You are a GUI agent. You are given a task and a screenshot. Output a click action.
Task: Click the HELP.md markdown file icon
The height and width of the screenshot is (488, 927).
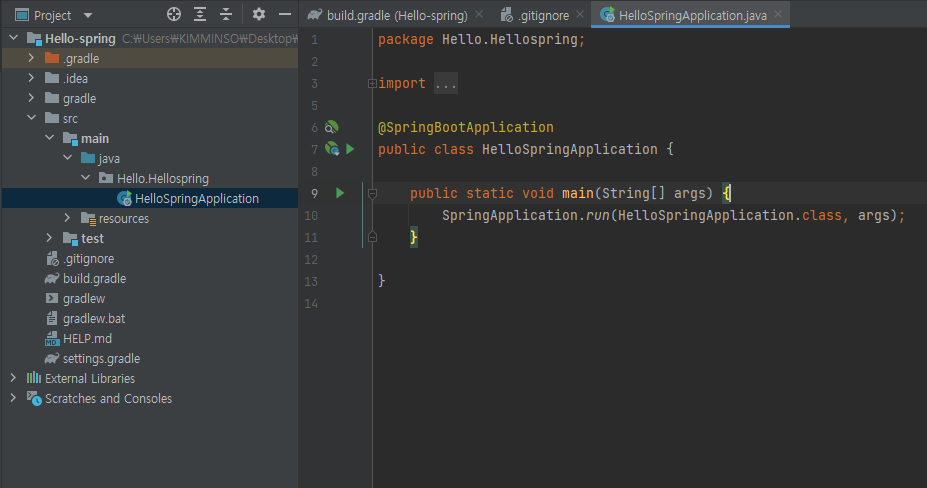52,339
